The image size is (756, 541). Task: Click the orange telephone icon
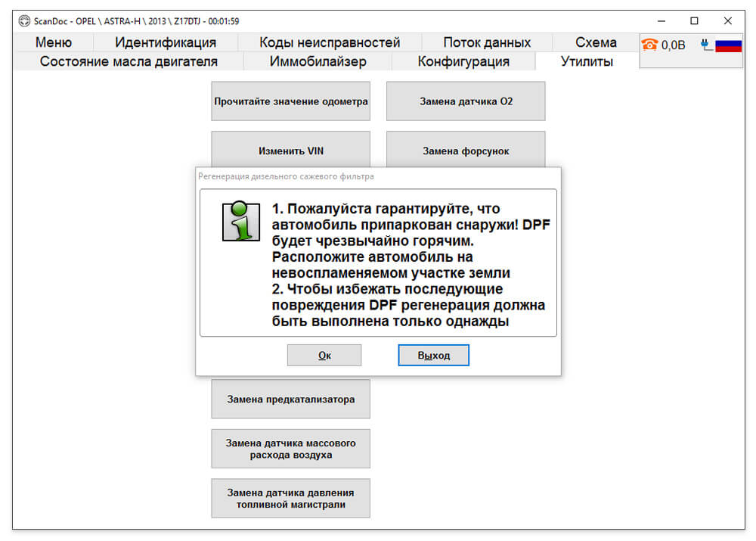649,45
